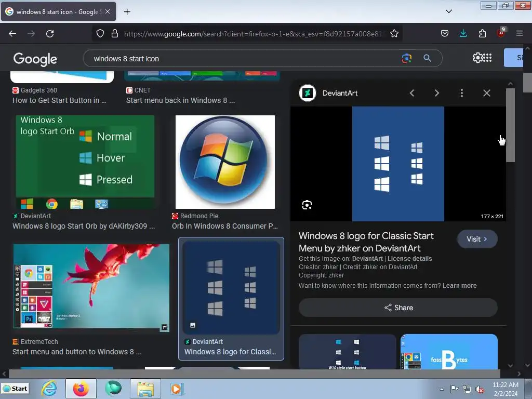532x399 pixels.
Task: Open the Google apps grid icon
Action: point(487,58)
